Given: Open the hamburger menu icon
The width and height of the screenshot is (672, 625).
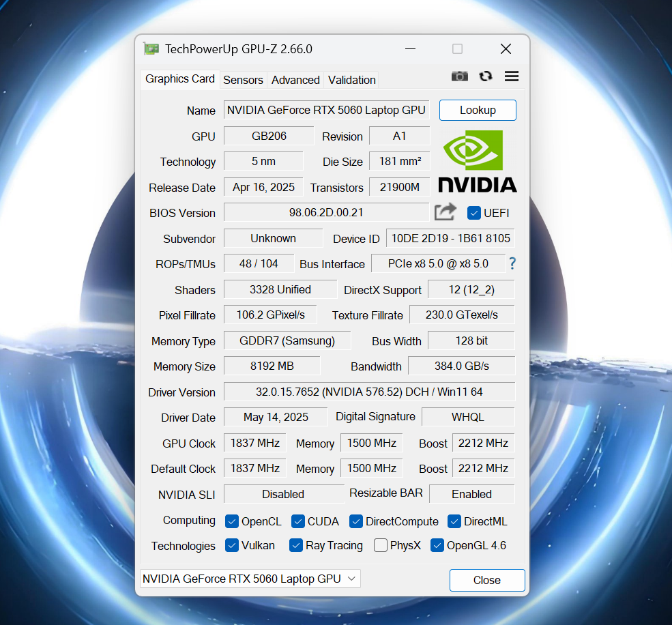Looking at the screenshot, I should (512, 76).
